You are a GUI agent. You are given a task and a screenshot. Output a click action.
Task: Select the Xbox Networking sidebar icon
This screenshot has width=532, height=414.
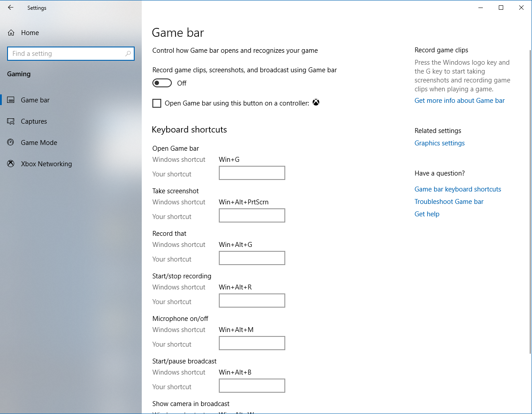(11, 164)
